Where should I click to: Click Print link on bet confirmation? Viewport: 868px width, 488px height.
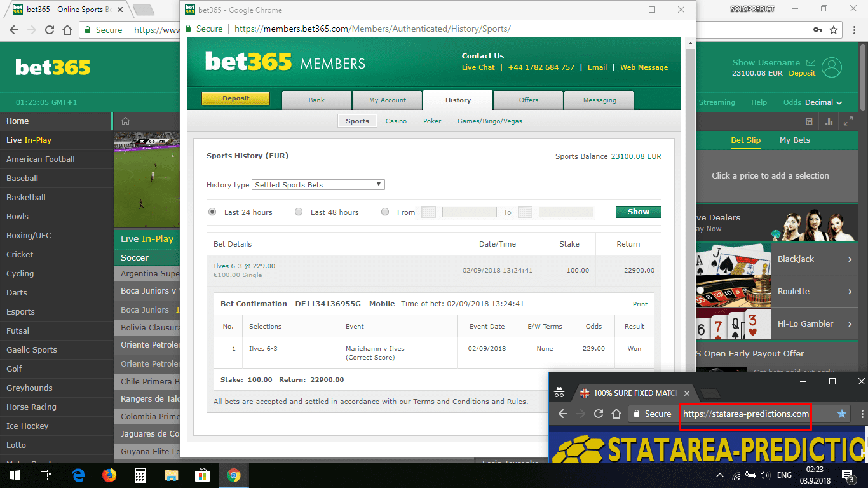point(640,304)
